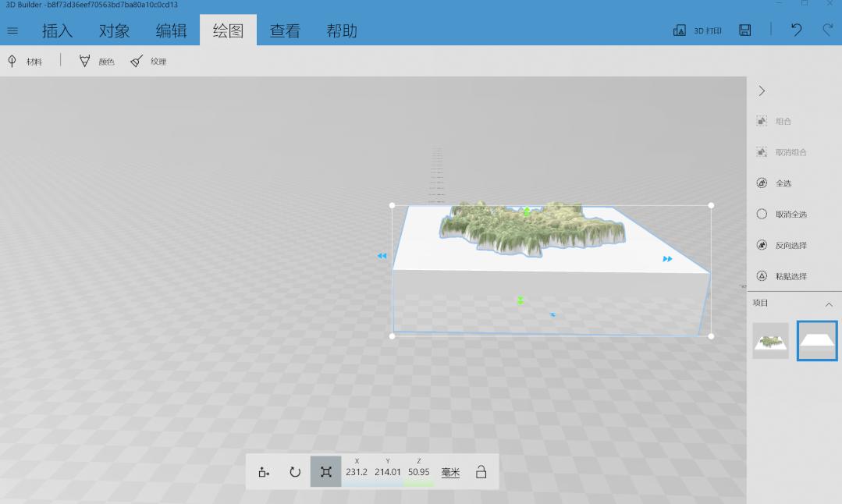Click 毫米 unit label to change units
Screen dimensions: 842x504
450,471
